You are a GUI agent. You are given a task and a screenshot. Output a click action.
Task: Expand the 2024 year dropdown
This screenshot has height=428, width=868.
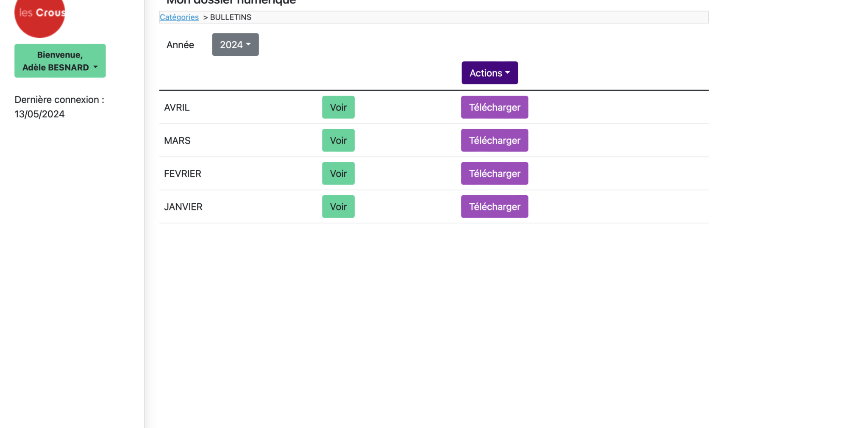click(x=235, y=45)
